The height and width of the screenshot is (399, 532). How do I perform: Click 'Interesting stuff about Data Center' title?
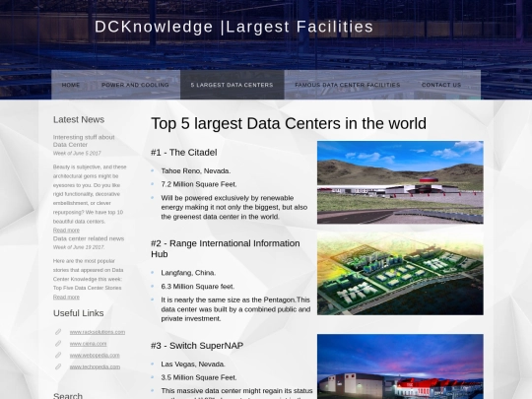pos(84,141)
